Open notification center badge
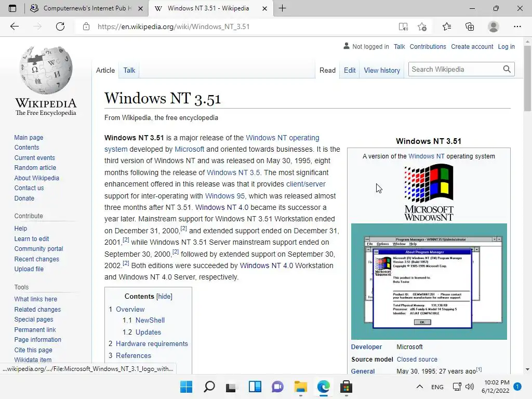Viewport: 532px width, 399px height. pyautogui.click(x=517, y=387)
